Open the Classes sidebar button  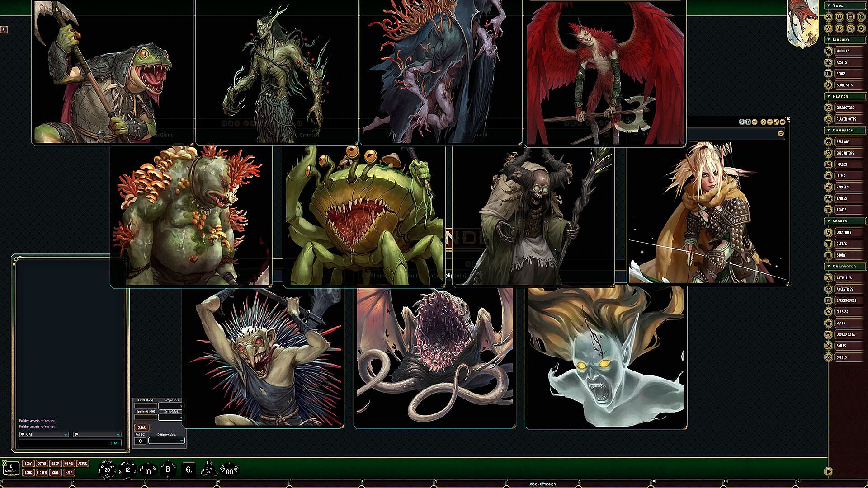pyautogui.click(x=842, y=312)
